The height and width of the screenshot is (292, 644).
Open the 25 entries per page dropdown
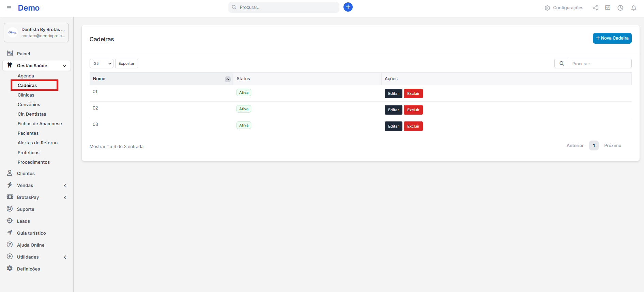pos(101,63)
